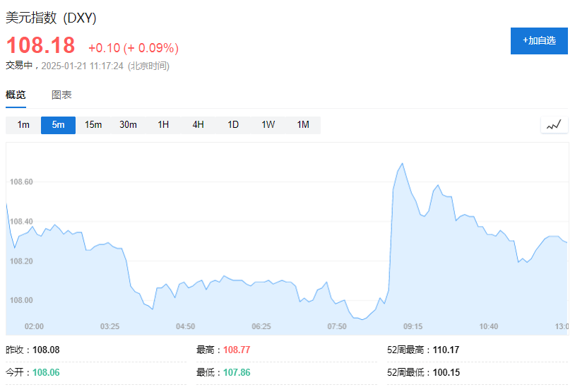The width and height of the screenshot is (575, 392).
Task: Switch to the 图表 tab
Action: 61,95
